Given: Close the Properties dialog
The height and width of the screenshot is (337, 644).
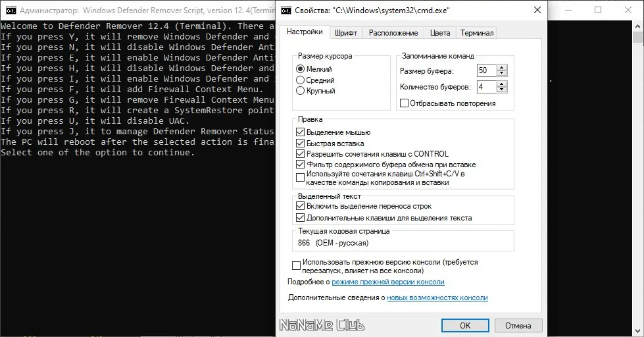Looking at the screenshot, I should pos(537,11).
